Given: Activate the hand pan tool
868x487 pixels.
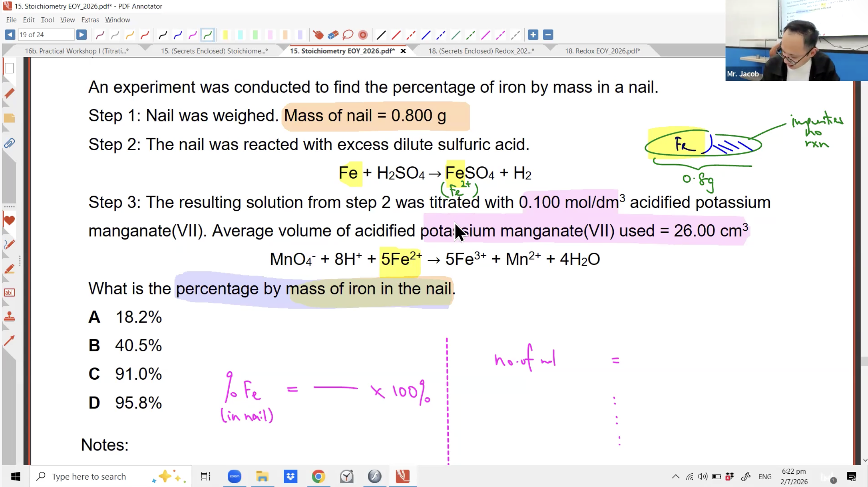Looking at the screenshot, I should click(x=318, y=35).
